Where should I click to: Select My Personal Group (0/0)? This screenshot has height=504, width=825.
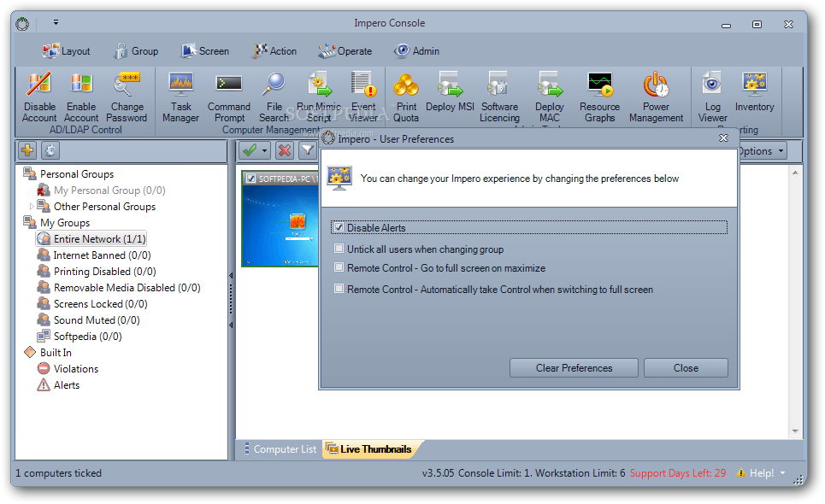tap(101, 190)
